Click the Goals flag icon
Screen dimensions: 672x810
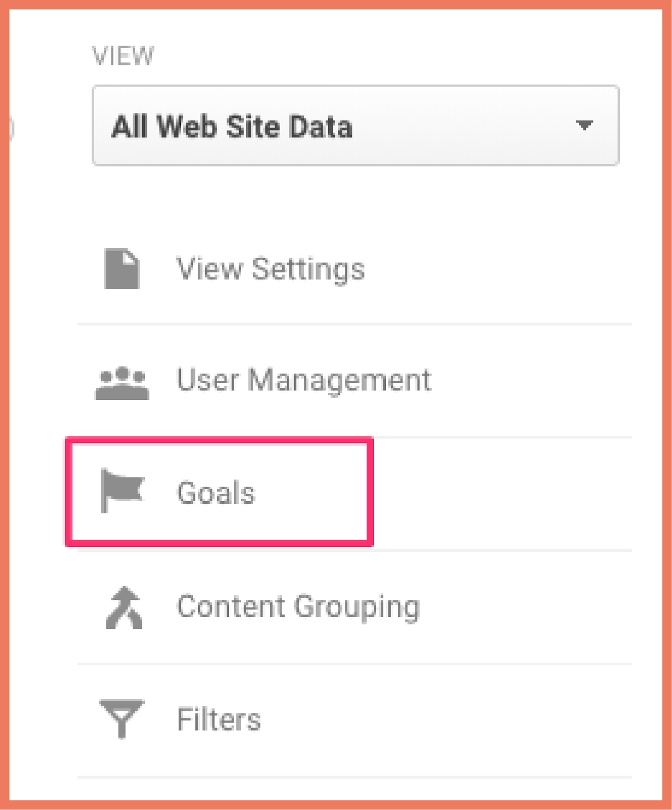point(122,490)
